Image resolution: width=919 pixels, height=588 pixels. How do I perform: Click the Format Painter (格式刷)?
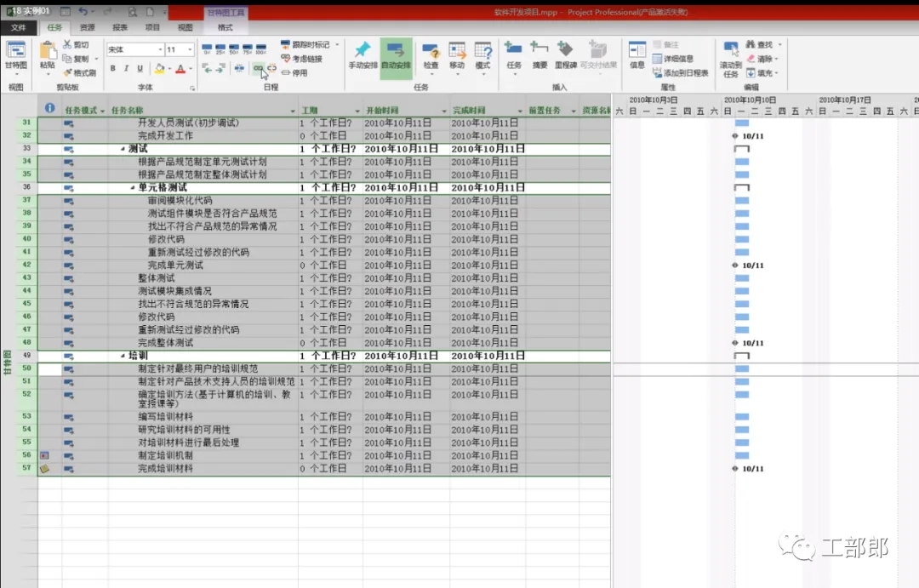click(80, 72)
